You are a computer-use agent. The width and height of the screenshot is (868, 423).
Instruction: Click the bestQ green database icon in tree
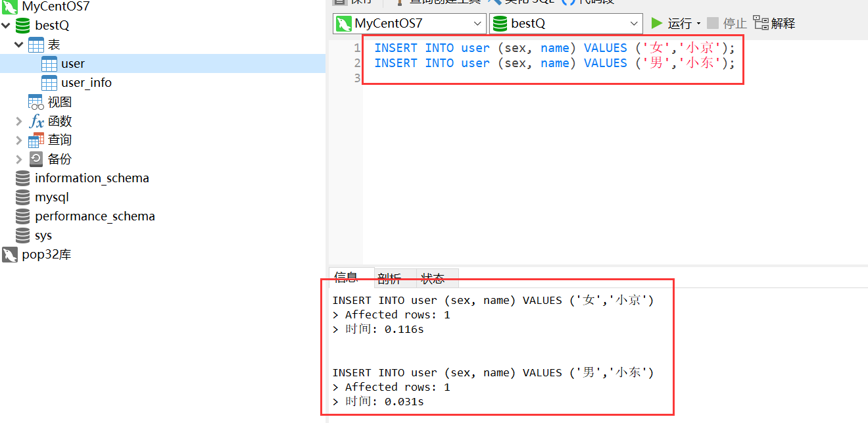23,26
